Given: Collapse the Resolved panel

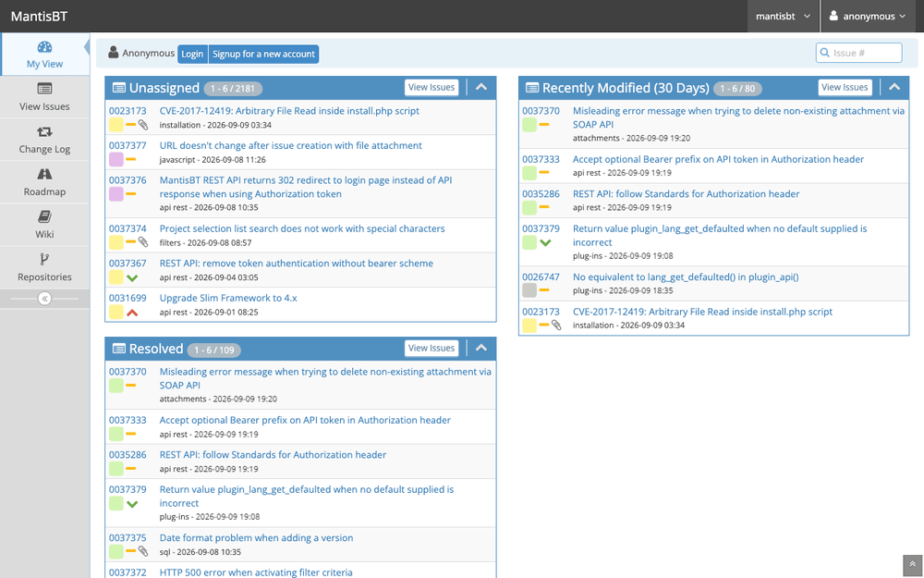Looking at the screenshot, I should pyautogui.click(x=481, y=348).
